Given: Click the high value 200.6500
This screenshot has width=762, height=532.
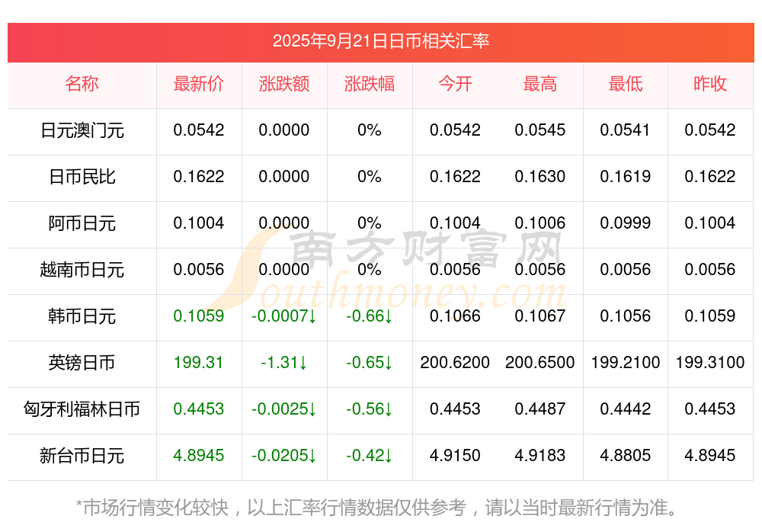Looking at the screenshot, I should pyautogui.click(x=540, y=362).
